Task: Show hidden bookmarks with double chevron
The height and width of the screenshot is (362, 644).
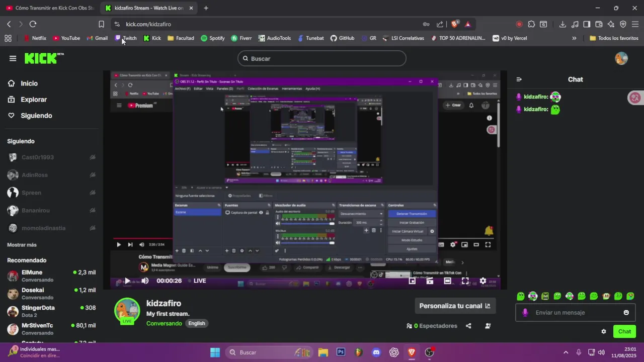Action: (574, 38)
